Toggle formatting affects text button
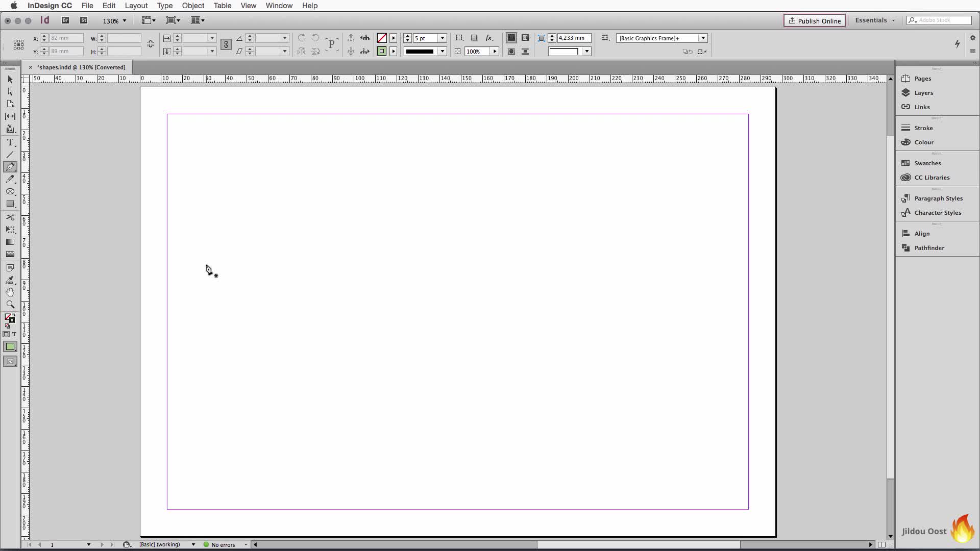This screenshot has width=980, height=551. tap(14, 334)
